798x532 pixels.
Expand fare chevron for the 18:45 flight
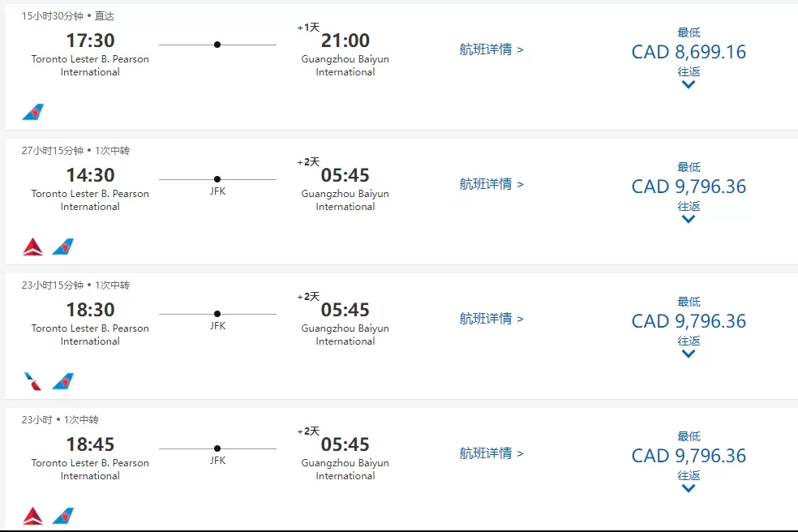pyautogui.click(x=688, y=489)
